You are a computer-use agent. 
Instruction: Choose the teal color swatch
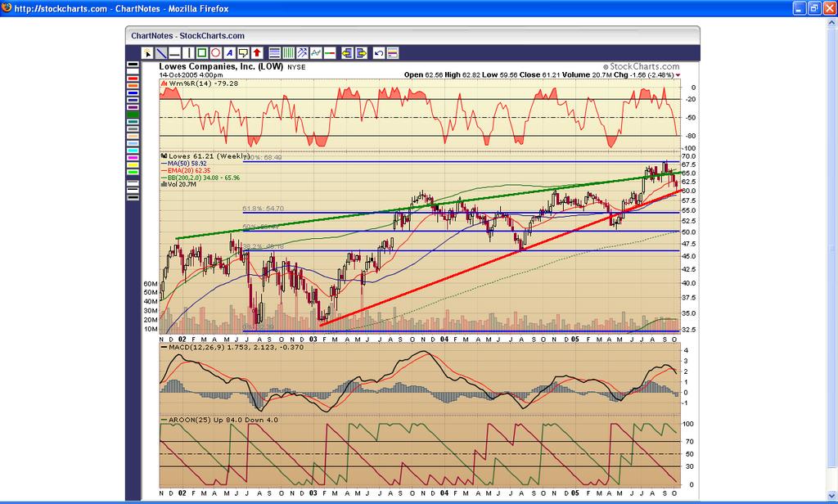[x=133, y=122]
